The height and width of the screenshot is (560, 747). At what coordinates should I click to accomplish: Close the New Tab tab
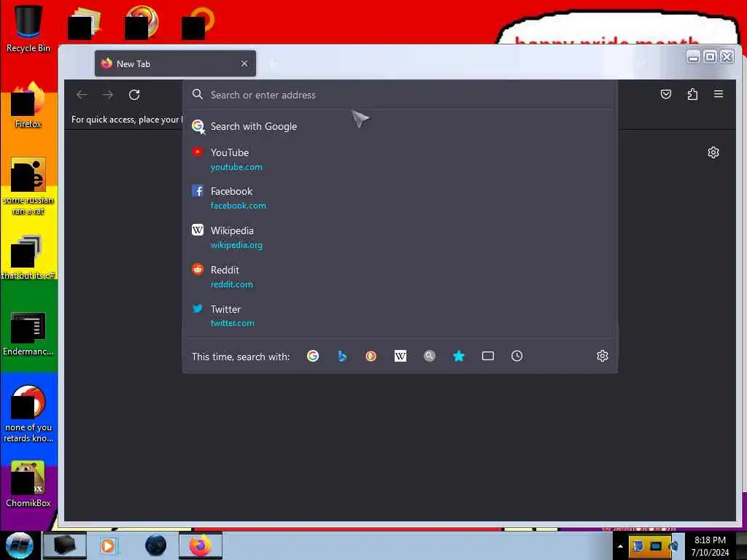pyautogui.click(x=244, y=63)
